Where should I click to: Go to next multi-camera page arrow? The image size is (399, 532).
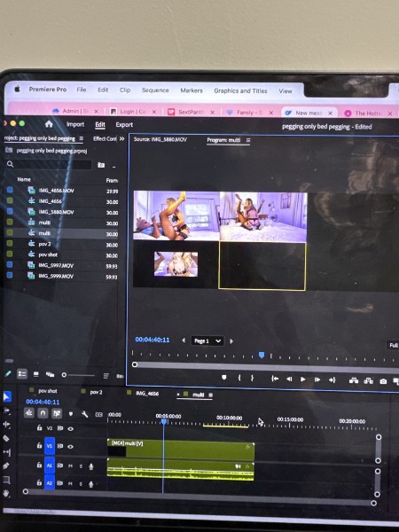(231, 341)
